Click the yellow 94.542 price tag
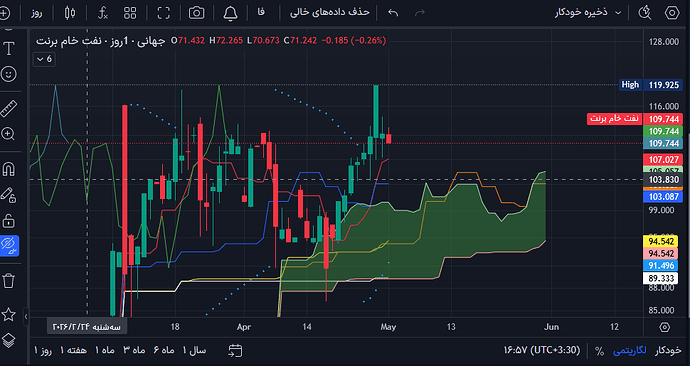This screenshot has width=690, height=366. coord(661,241)
